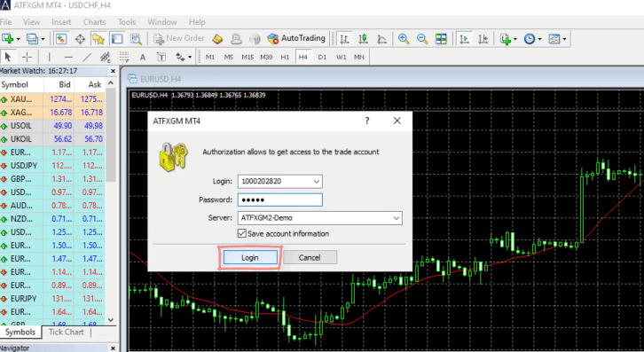This screenshot has width=644, height=352.
Task: Click the New Order button
Action: 179,39
